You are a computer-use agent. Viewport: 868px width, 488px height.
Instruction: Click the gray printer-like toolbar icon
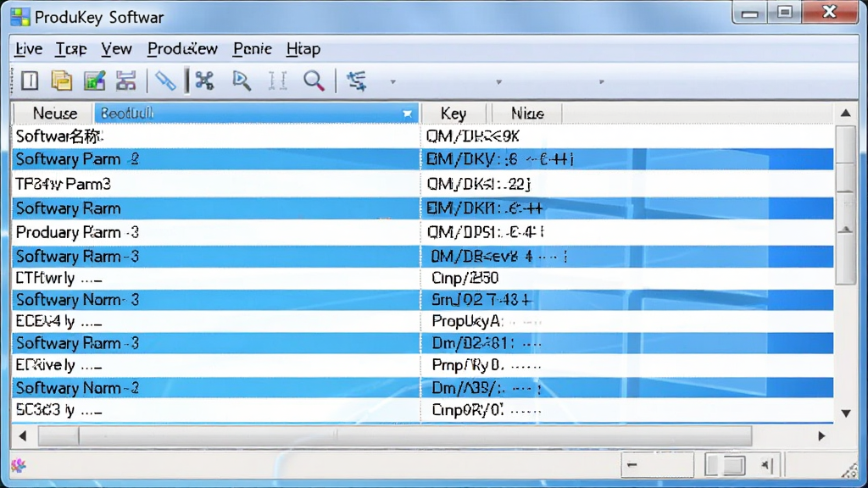tap(125, 80)
